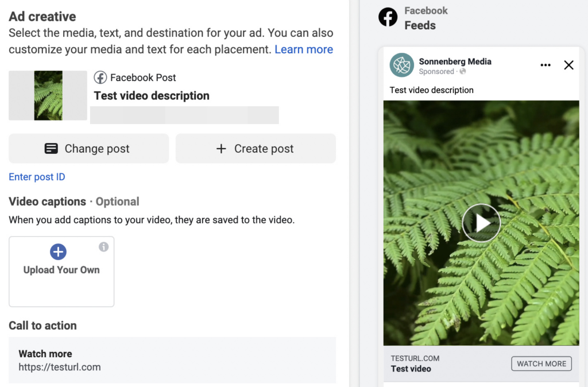Open the info tooltip icon in Video captions

pos(105,246)
